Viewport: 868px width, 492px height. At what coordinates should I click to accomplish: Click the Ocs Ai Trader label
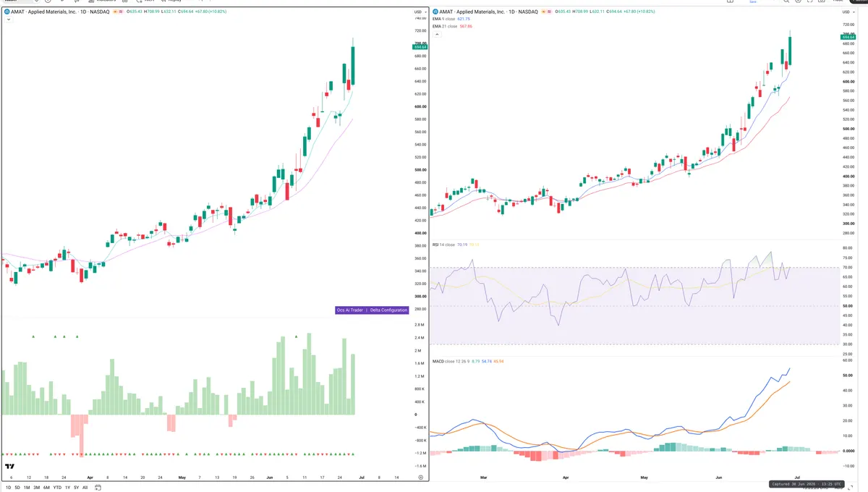351,310
